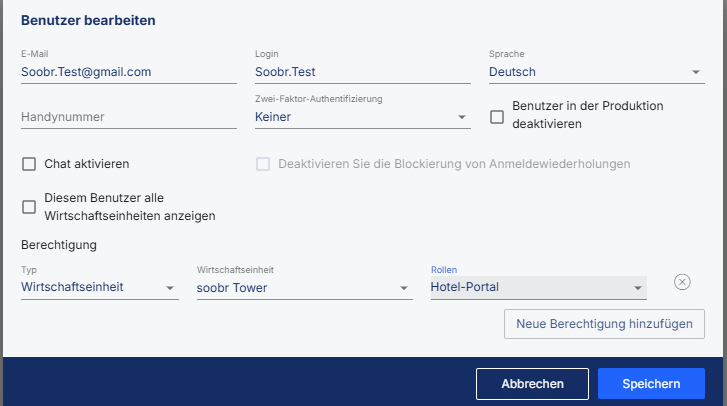Viewport: 727px width, 406px height.
Task: Cancel editing with Abbrechen
Action: 532,384
